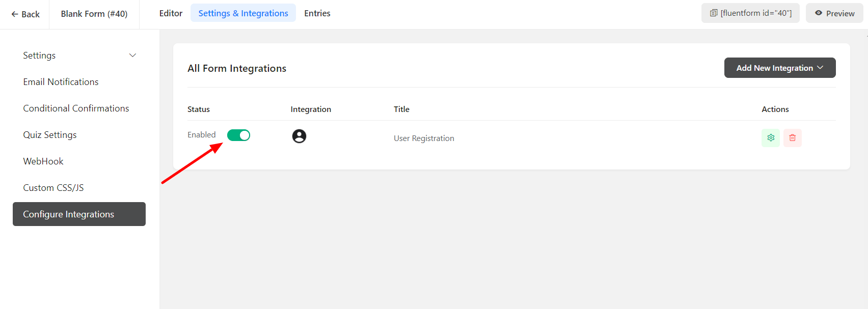Click the back arrow icon

point(15,14)
